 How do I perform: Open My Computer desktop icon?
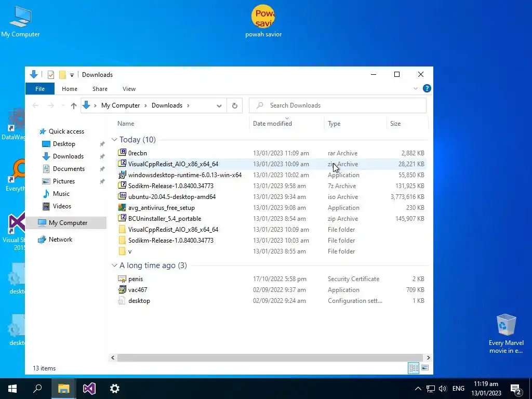tap(20, 22)
